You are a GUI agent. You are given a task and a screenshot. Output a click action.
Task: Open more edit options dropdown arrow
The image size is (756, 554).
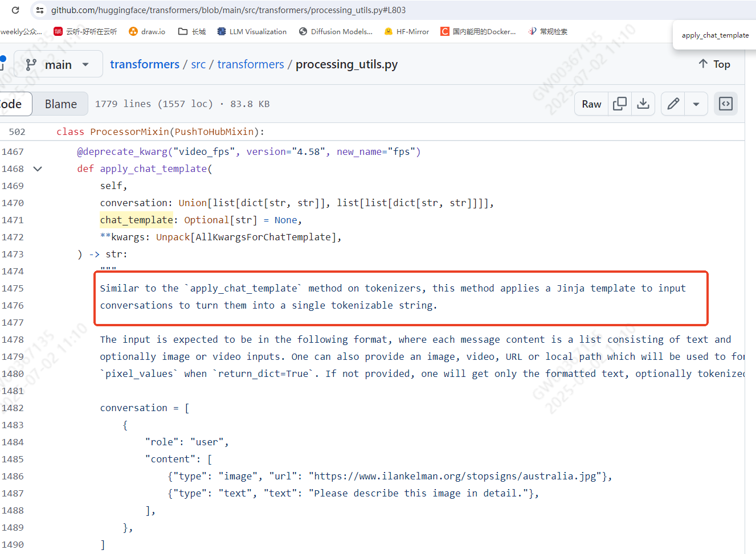pos(696,104)
